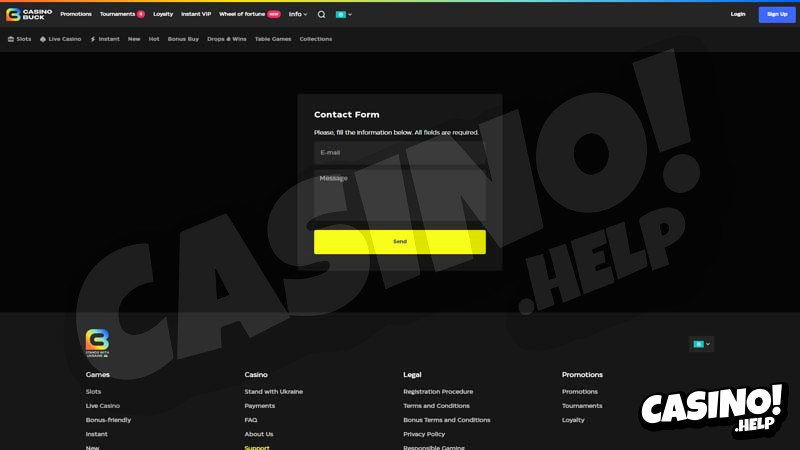Focus the E-mail input field
The image size is (800, 450).
click(400, 153)
